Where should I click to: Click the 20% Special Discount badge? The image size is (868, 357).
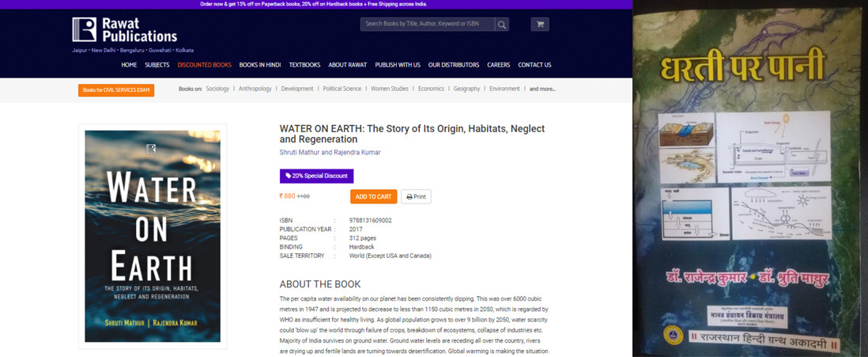pos(317,176)
